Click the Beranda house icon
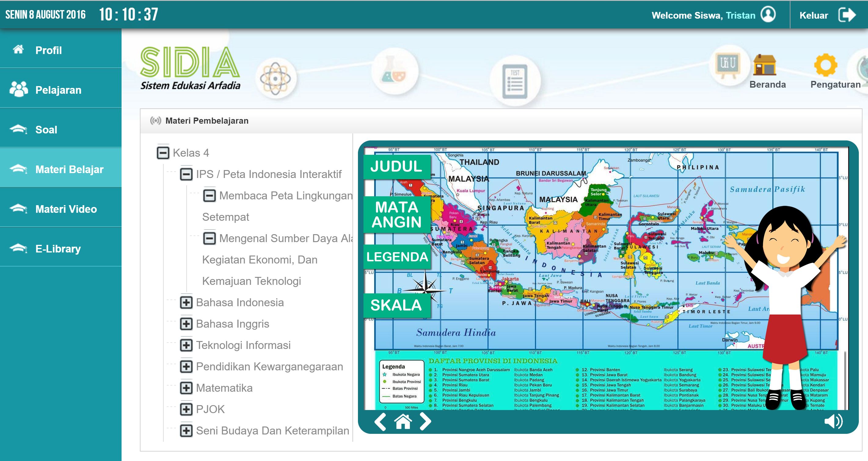 (764, 65)
